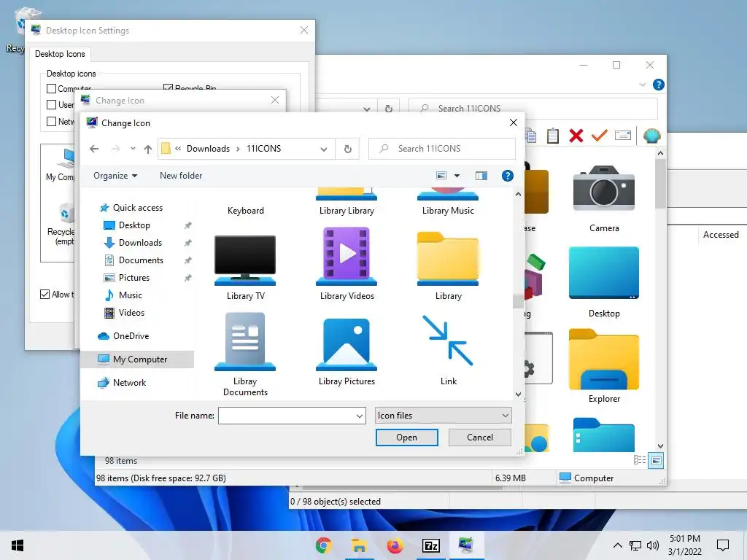This screenshot has height=560, width=747.
Task: Refresh the 11ICONS folder in dialog
Action: [348, 149]
